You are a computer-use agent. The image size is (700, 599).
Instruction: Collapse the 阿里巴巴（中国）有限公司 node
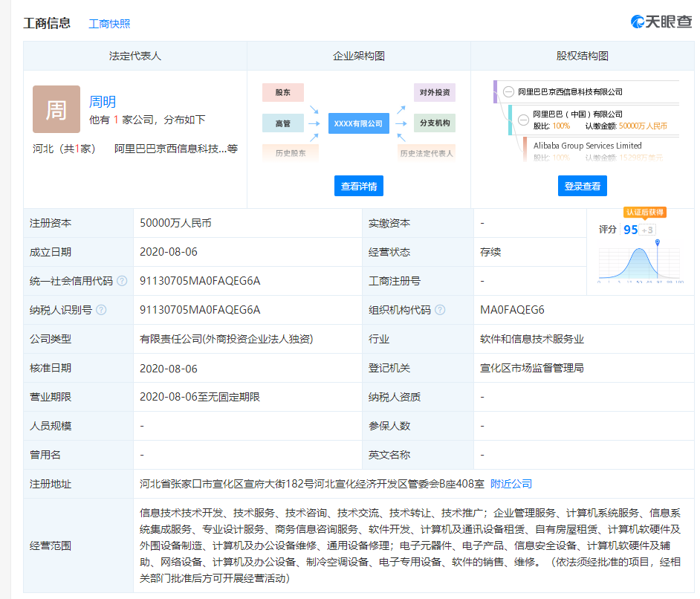pos(523,120)
